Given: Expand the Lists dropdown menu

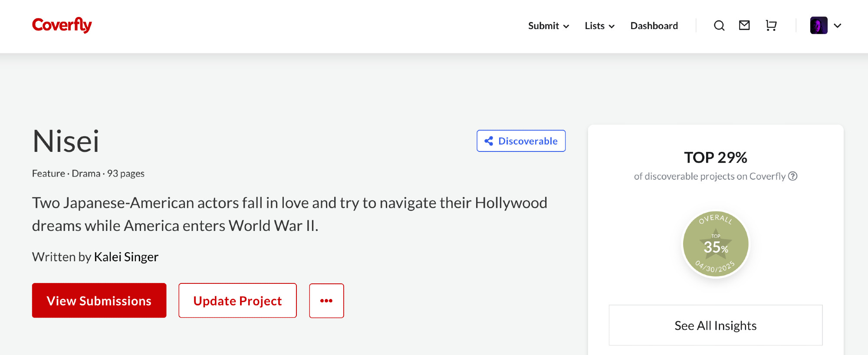Looking at the screenshot, I should (599, 26).
